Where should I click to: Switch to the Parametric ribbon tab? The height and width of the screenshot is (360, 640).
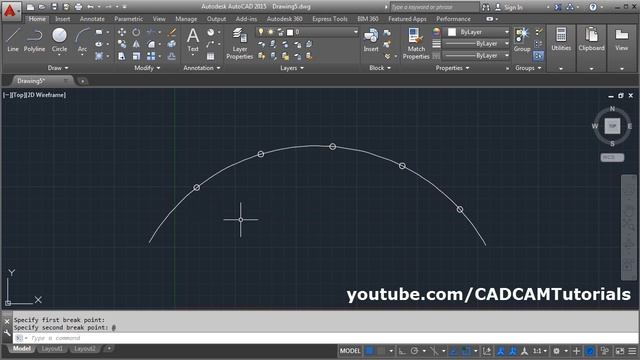pyautogui.click(x=129, y=19)
